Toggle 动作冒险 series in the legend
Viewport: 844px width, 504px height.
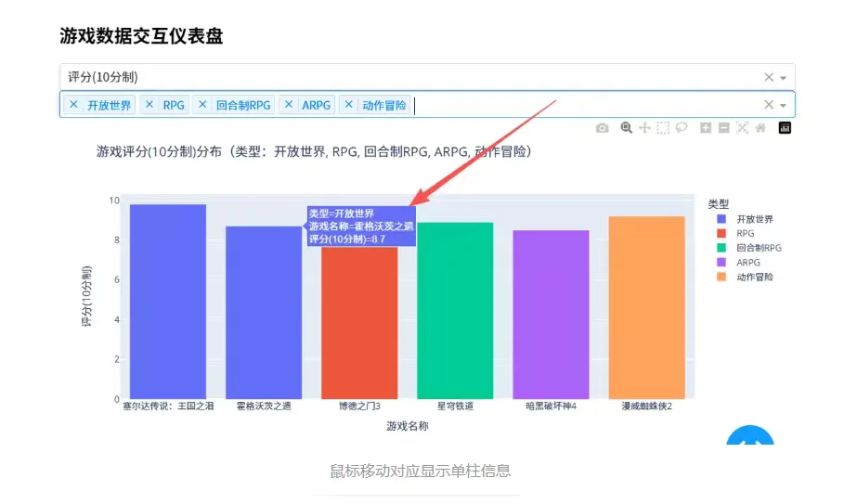point(745,277)
